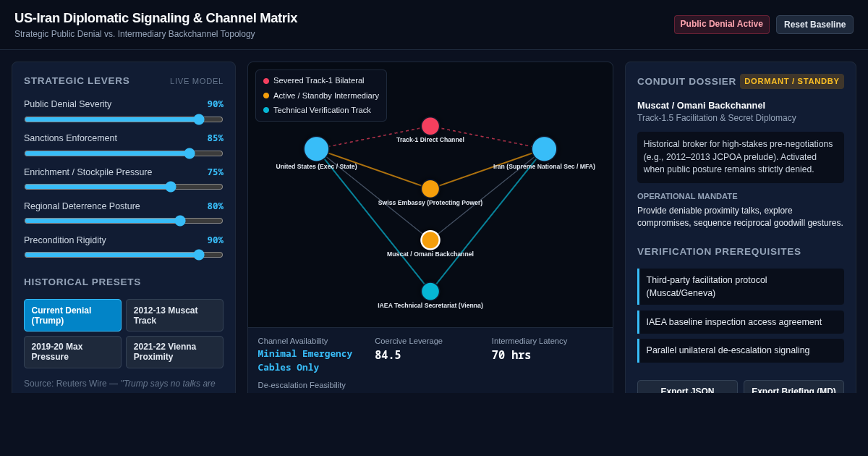Screen dimensions: 868x456
Task: Click the Enrichment Pressure 75% value
Action: click(x=216, y=172)
